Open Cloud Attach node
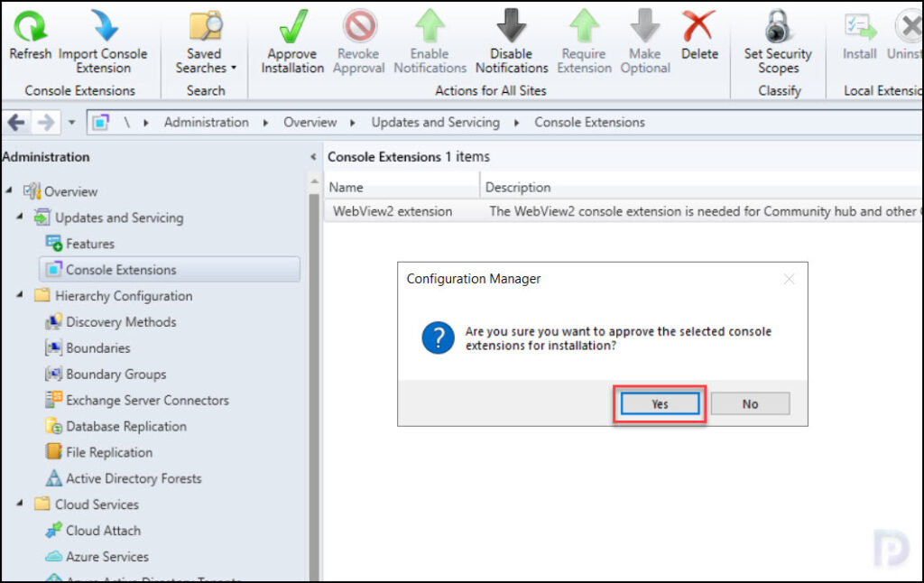The image size is (924, 583). pos(103,531)
